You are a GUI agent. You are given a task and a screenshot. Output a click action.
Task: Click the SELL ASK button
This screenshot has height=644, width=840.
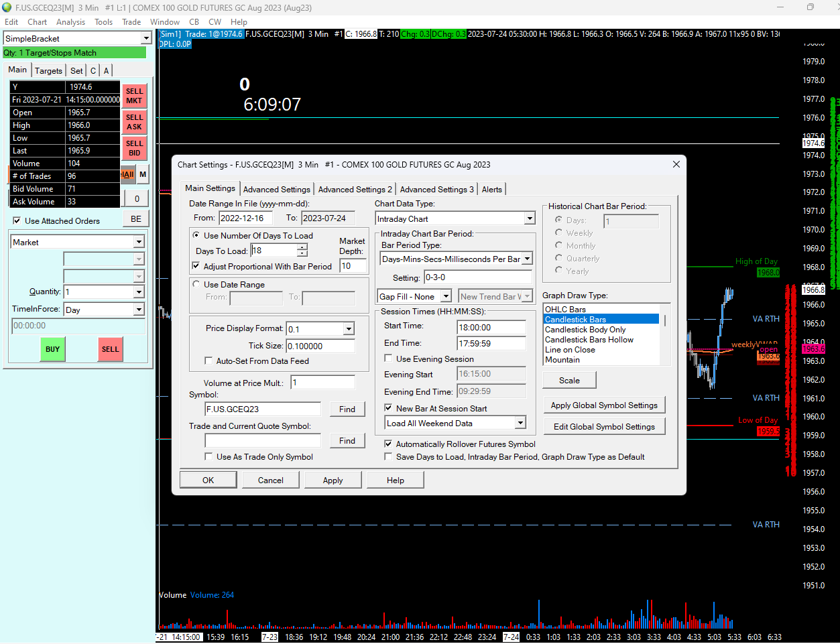click(x=134, y=122)
